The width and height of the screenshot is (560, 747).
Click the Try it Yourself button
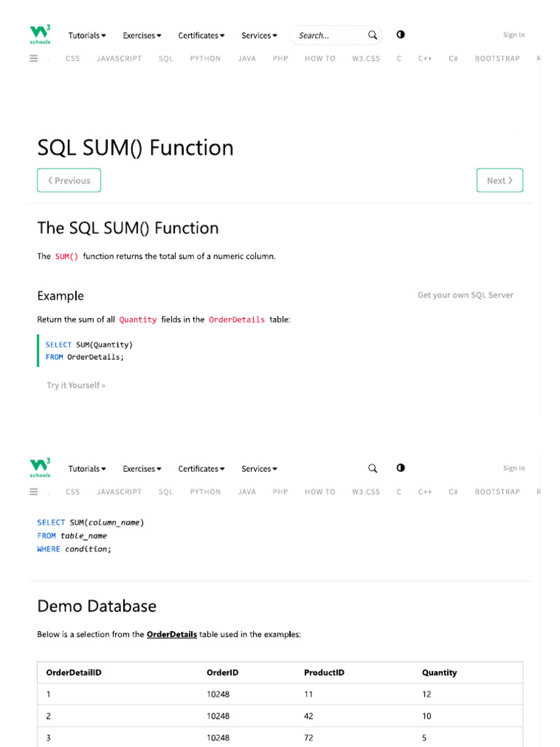click(x=76, y=385)
